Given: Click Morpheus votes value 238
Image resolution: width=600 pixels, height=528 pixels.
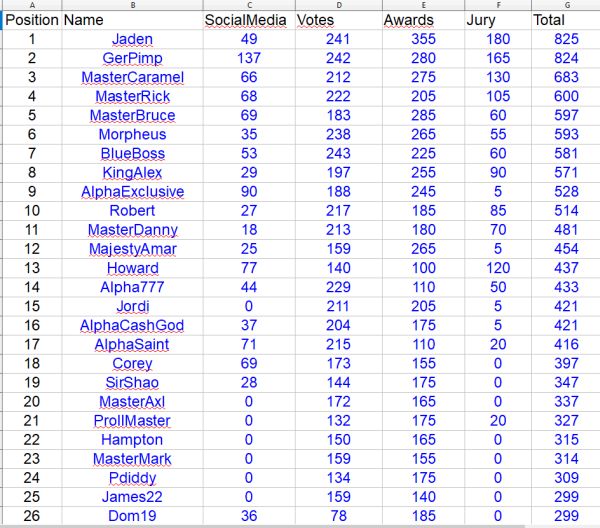Looking at the screenshot, I should (339, 135).
